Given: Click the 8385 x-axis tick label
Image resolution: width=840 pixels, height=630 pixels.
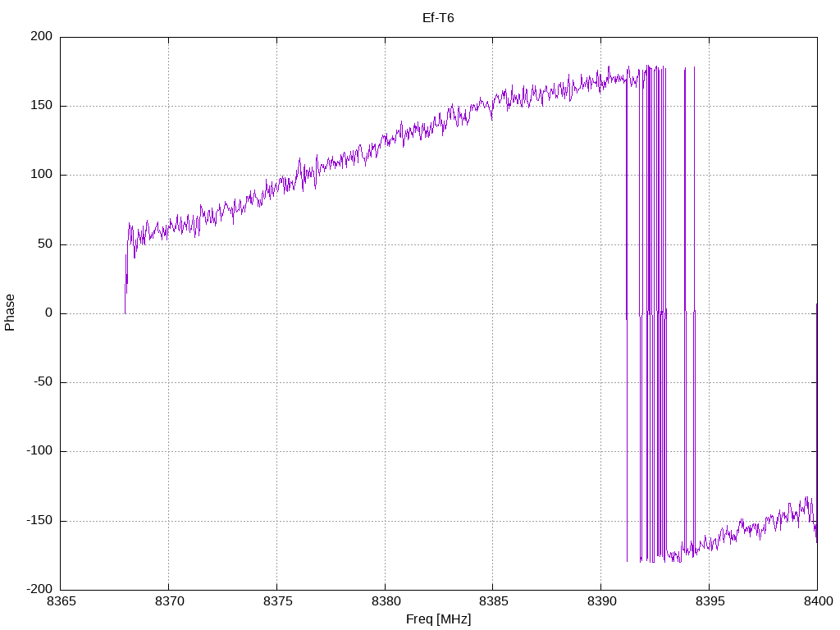Looking at the screenshot, I should [x=493, y=601].
